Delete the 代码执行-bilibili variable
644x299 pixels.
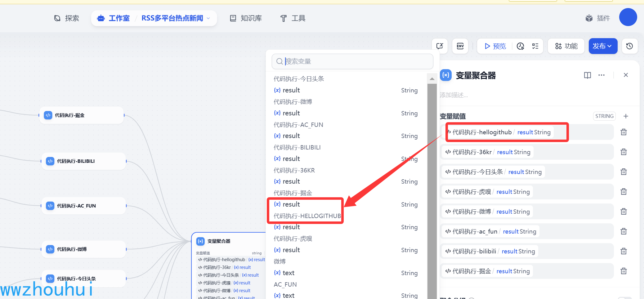point(624,251)
